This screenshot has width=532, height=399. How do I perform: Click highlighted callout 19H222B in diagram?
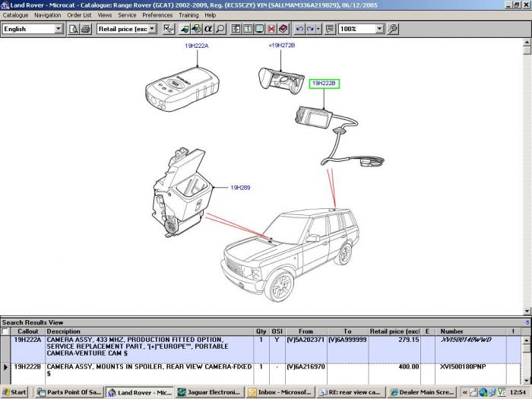(x=324, y=84)
